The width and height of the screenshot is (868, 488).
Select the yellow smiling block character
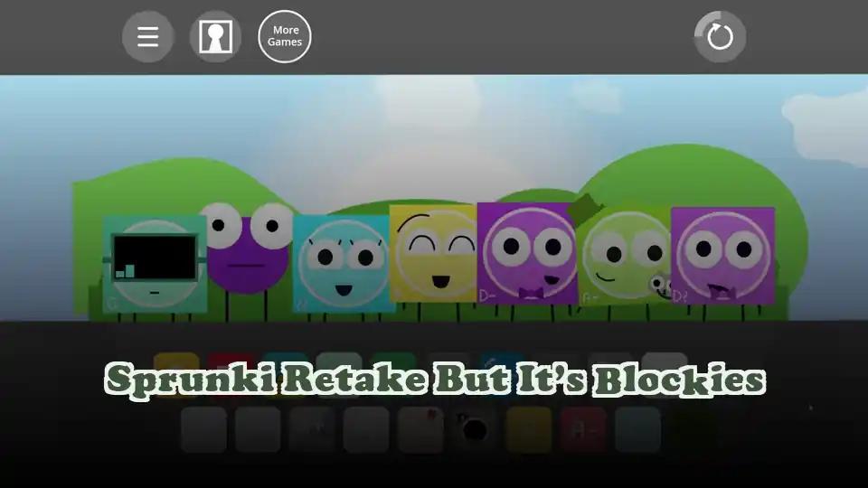point(433,254)
